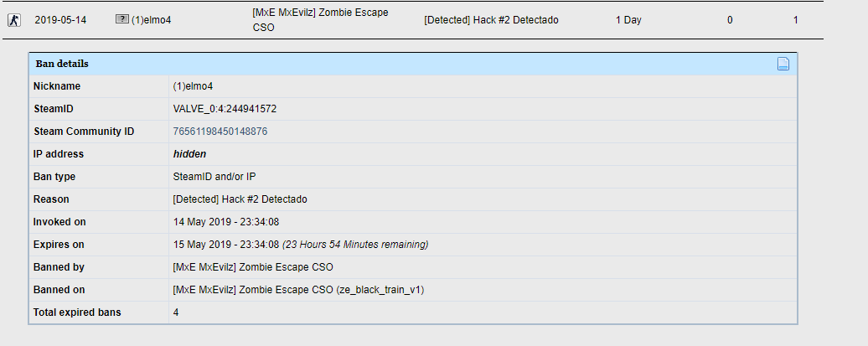Open Steam Community ID 76561198450148876 link
Screen dimensions: 868x346
(x=220, y=132)
